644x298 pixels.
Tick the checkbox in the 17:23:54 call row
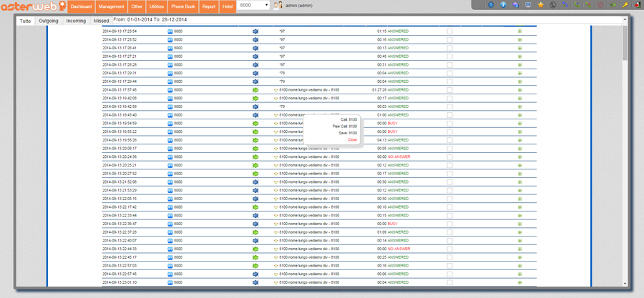click(x=450, y=31)
